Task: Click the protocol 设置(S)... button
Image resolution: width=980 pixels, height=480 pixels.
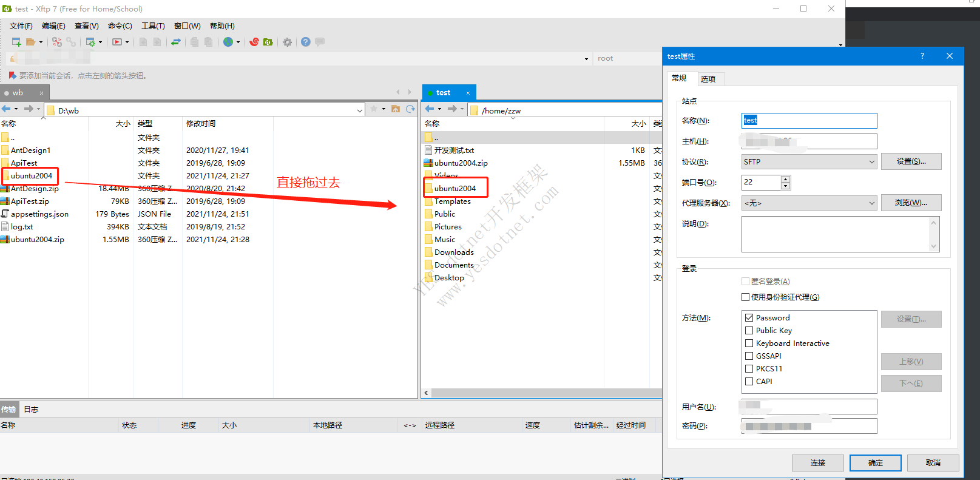Action: point(911,161)
